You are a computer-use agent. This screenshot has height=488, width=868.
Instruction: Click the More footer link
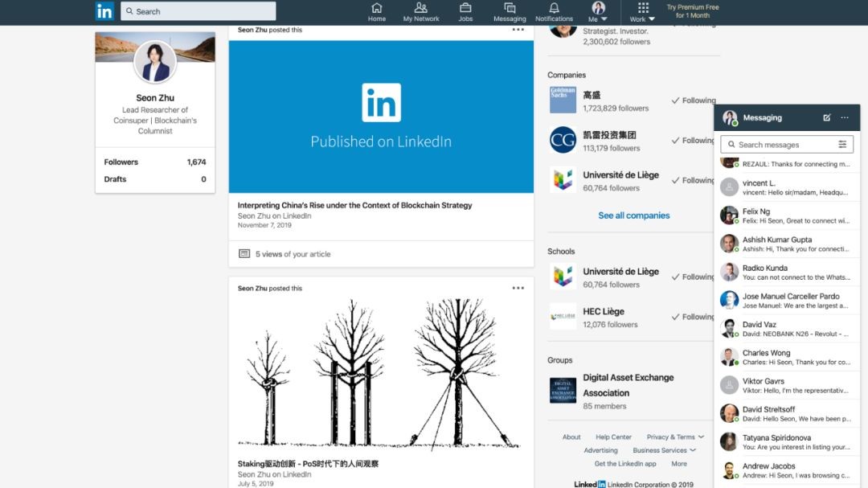point(678,464)
